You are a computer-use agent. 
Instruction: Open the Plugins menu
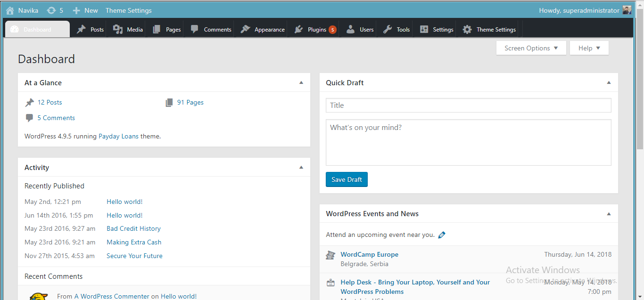pos(316,29)
